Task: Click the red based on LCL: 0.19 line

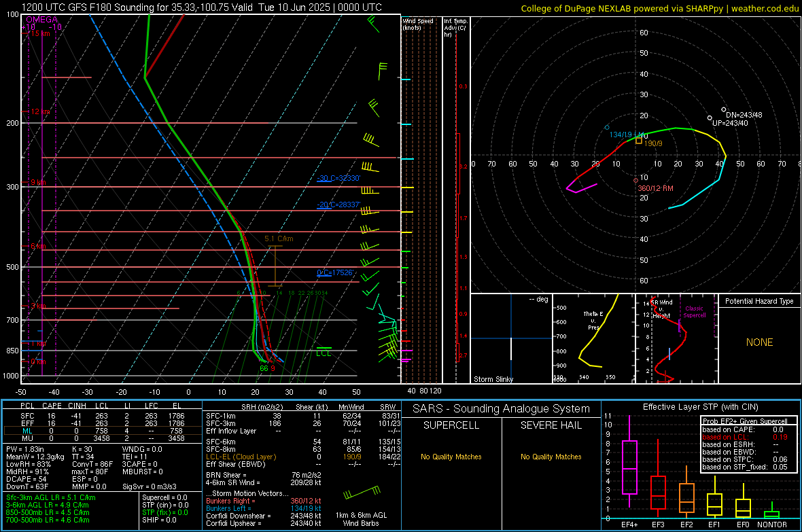Action: click(745, 437)
